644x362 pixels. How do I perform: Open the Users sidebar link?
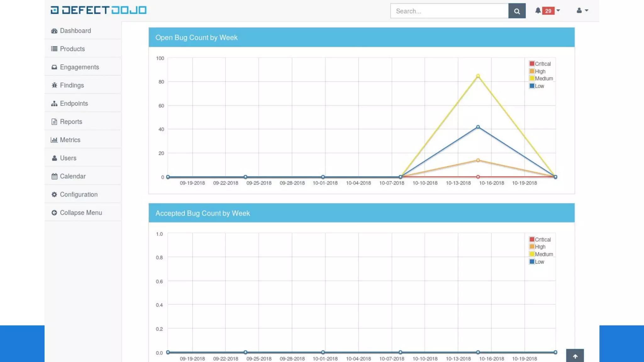pos(68,158)
